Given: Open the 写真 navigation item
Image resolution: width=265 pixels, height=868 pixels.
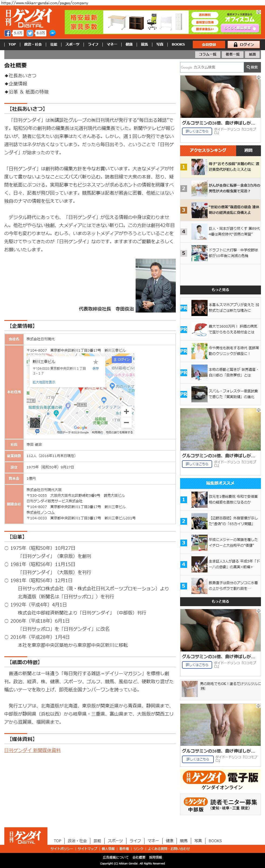Looking at the screenshot, I should (160, 44).
